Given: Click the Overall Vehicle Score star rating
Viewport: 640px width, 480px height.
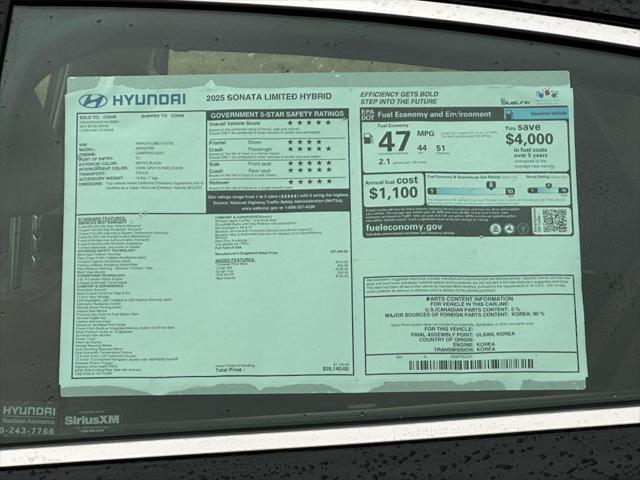Looking at the screenshot, I should [x=309, y=122].
